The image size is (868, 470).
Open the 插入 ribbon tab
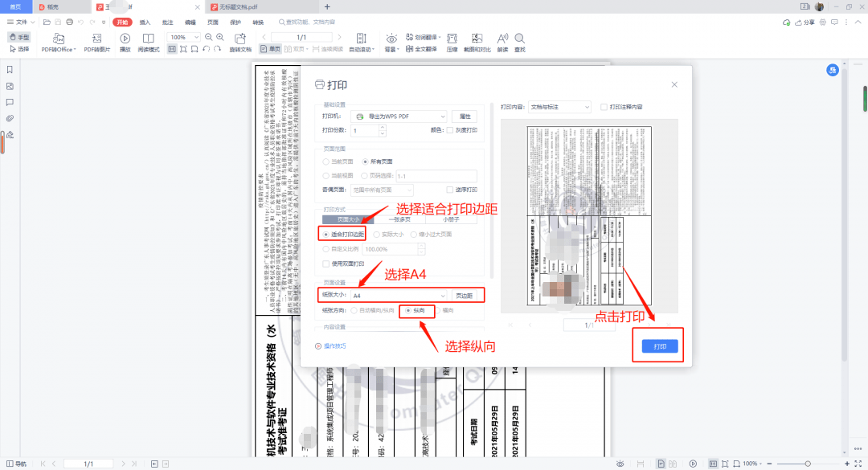click(145, 22)
